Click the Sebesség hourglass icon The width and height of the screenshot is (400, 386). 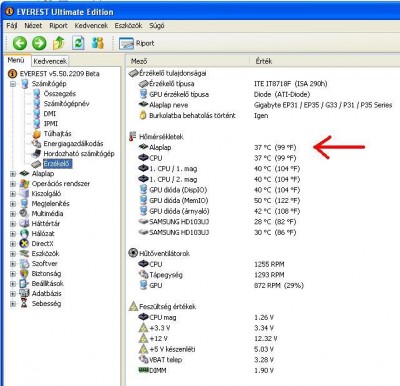tap(24, 304)
